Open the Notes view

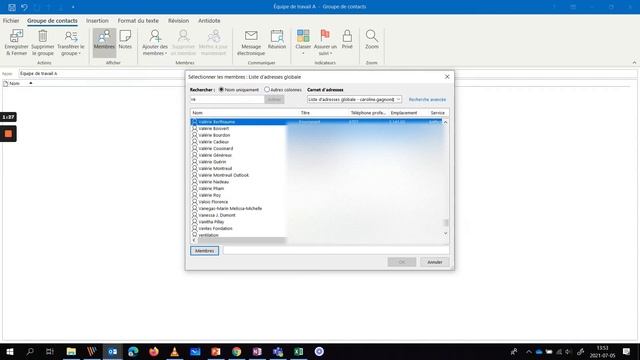(125, 40)
